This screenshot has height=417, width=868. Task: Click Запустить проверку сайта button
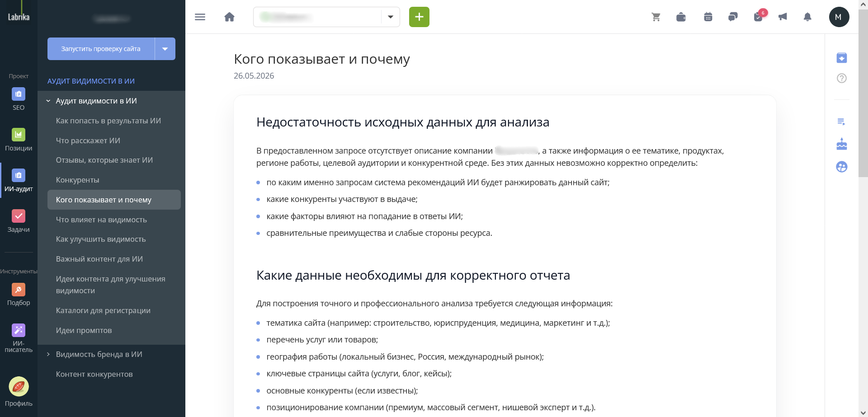click(x=101, y=49)
